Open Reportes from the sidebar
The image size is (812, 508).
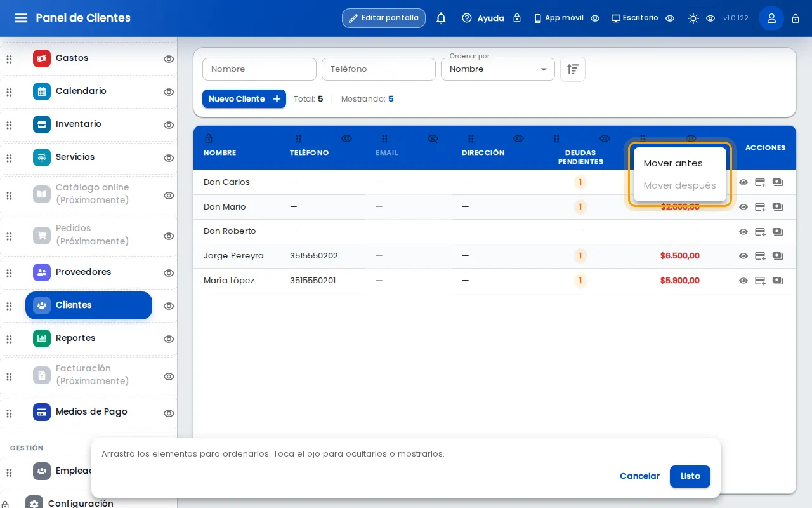(x=89, y=338)
